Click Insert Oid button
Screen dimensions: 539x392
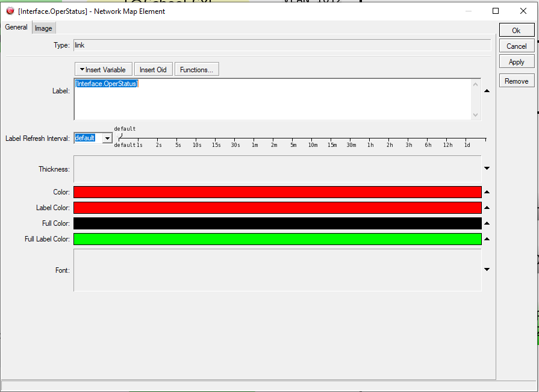click(x=153, y=69)
